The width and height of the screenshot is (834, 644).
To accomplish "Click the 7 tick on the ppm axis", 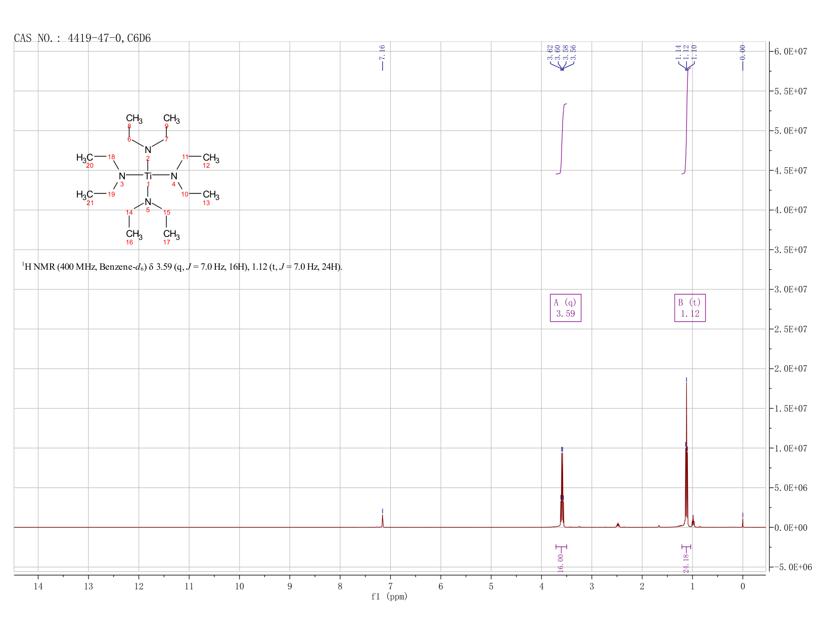I will point(390,586).
